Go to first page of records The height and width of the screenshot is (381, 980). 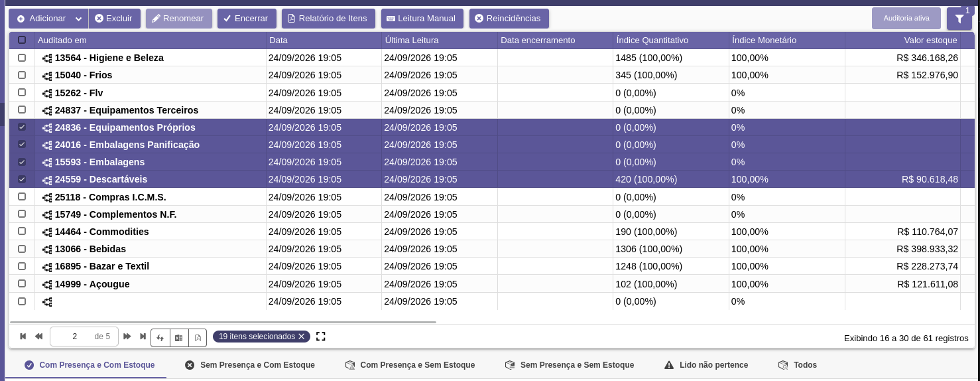point(23,337)
